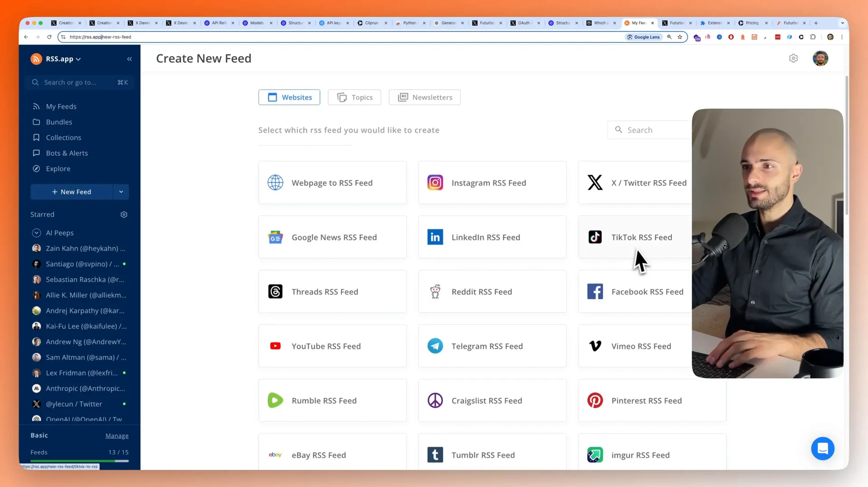Viewport: 868px width, 487px height.
Task: Open Santiago (@svpino) feed
Action: 80,264
